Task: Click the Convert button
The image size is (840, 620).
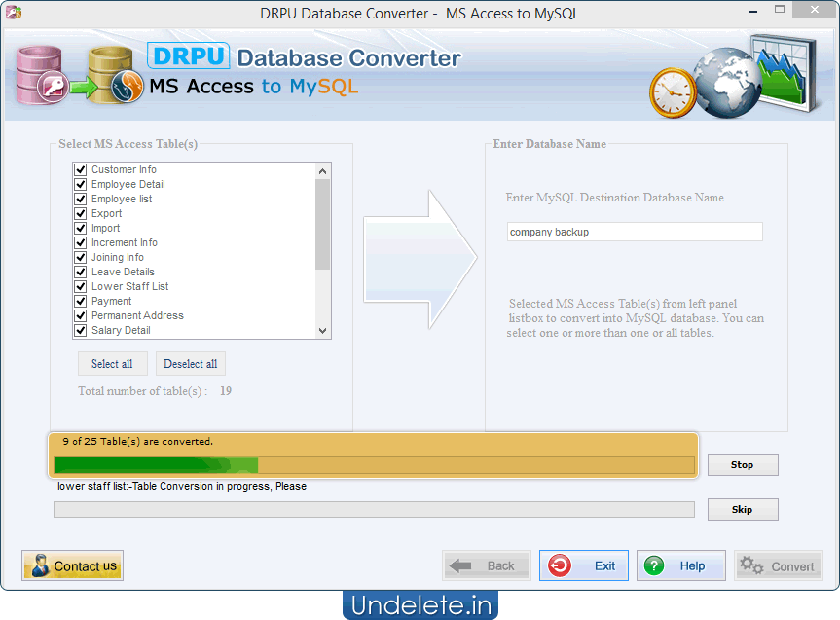Action: point(779,565)
